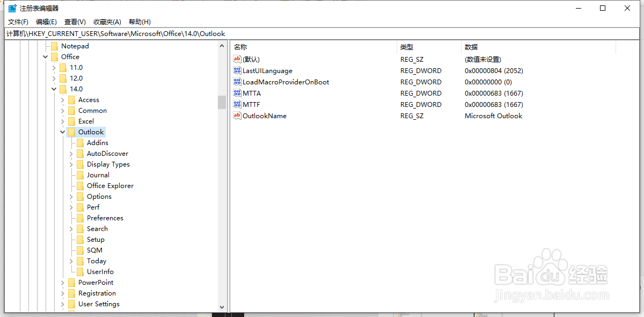Click the DWORD icon for LastUILanguage
644x317 pixels.
(237, 70)
